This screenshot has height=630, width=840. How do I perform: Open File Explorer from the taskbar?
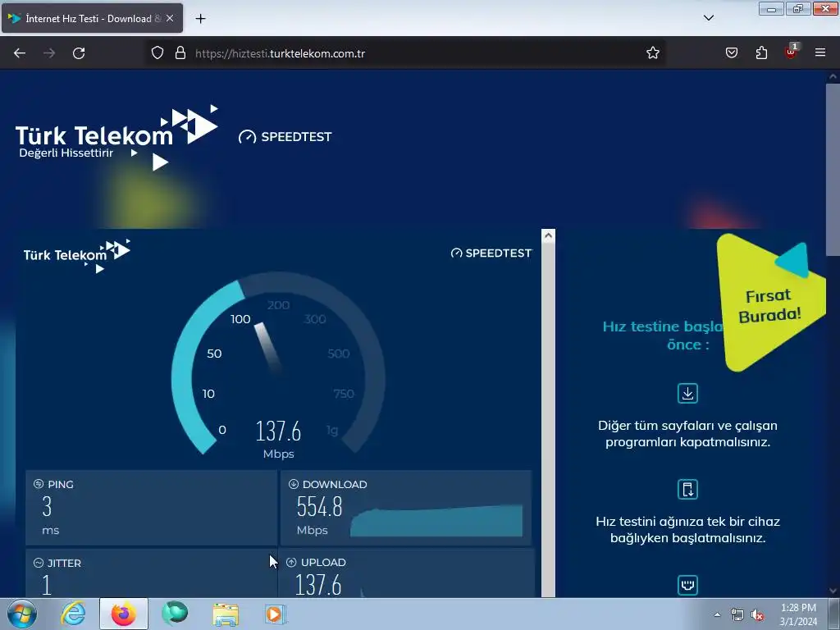(226, 614)
